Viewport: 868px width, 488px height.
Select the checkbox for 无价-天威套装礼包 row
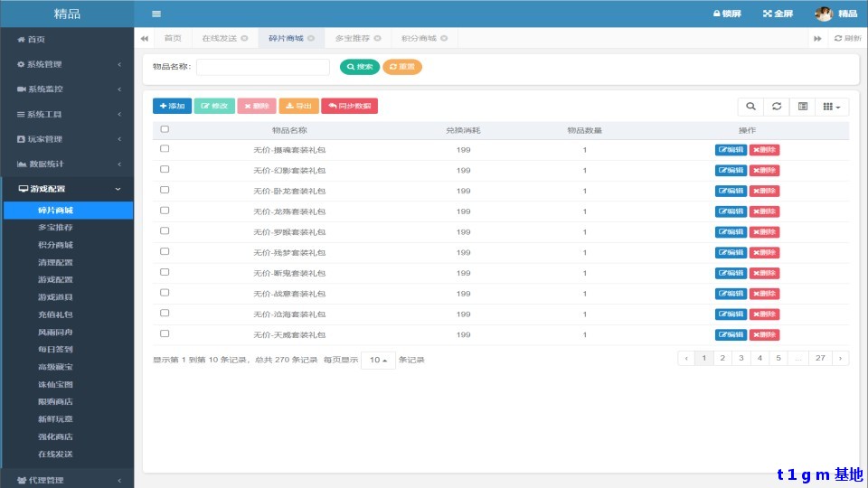(x=165, y=333)
